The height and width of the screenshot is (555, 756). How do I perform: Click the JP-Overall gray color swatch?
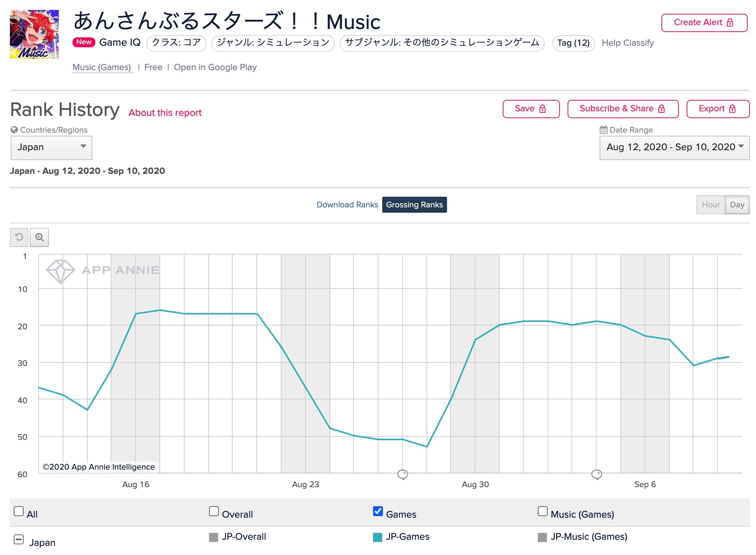(214, 537)
